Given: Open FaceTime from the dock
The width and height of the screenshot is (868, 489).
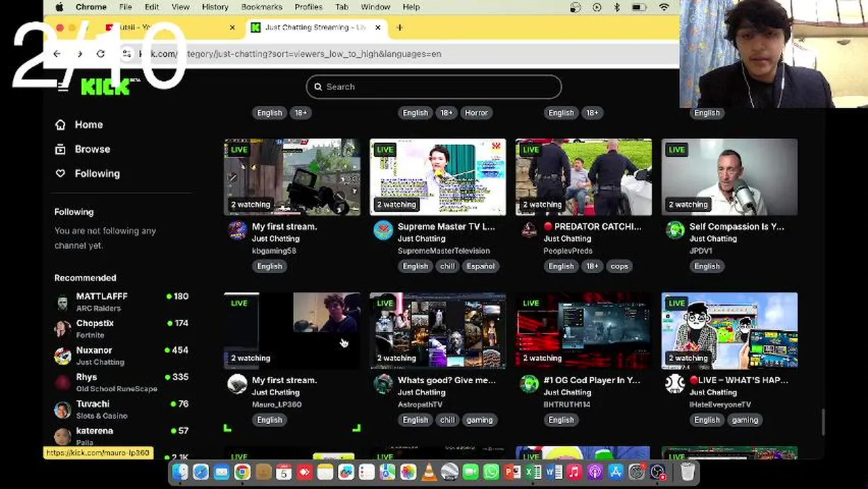Looking at the screenshot, I should [470, 472].
